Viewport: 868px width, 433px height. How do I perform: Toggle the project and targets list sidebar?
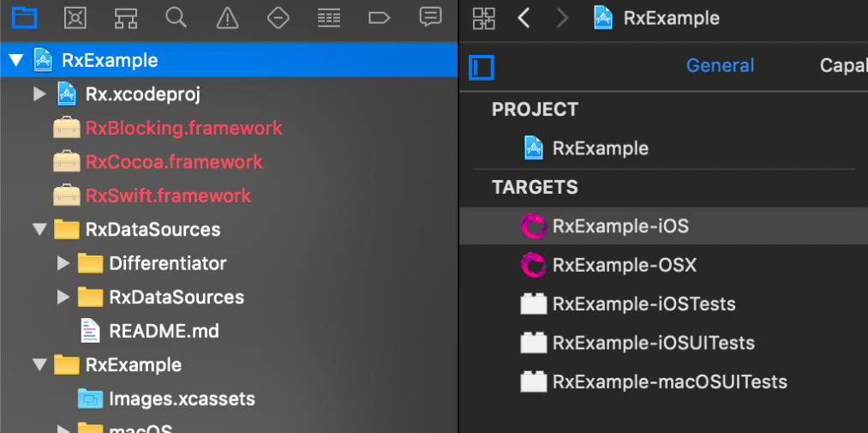[481, 68]
